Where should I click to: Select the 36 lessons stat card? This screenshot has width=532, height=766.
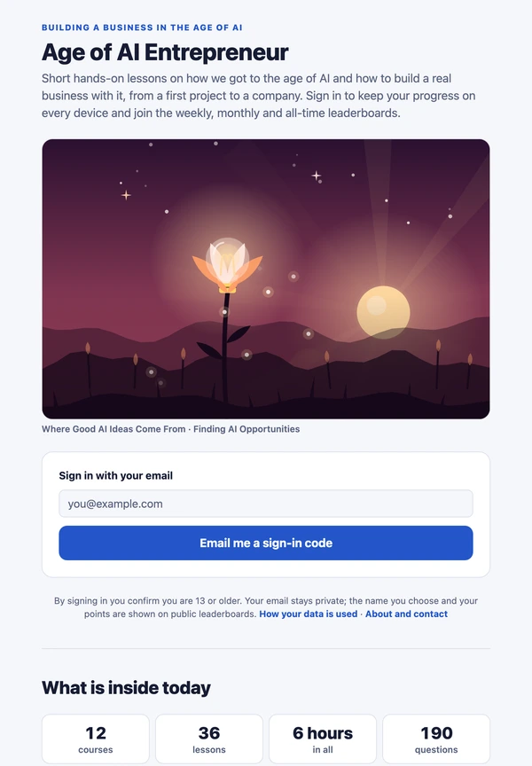point(209,739)
